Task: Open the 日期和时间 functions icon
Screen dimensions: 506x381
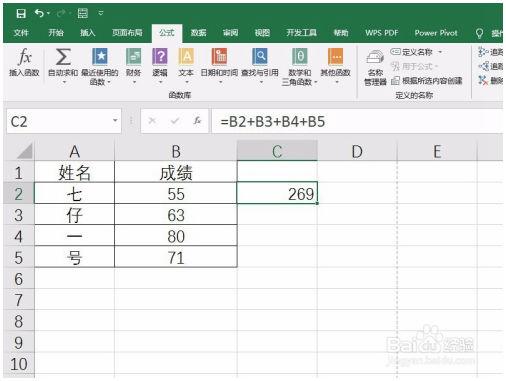Action: click(x=220, y=56)
